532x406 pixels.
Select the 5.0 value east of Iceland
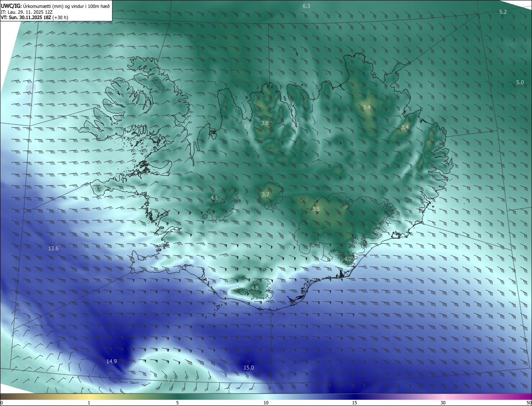[520, 82]
